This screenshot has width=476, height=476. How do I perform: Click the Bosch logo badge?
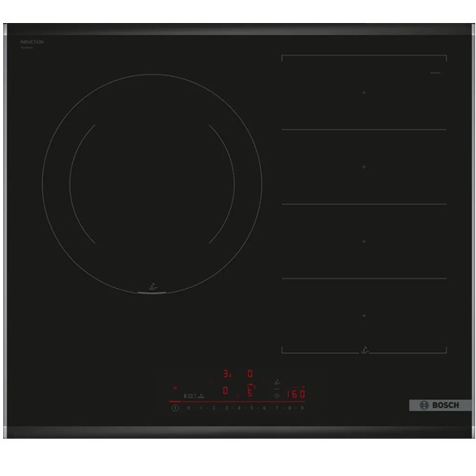(x=440, y=405)
